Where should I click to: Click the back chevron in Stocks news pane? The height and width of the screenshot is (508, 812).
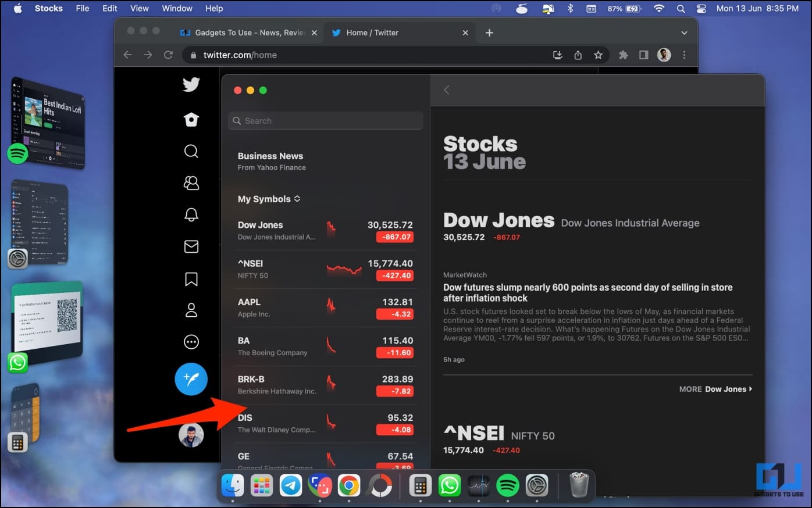point(447,90)
